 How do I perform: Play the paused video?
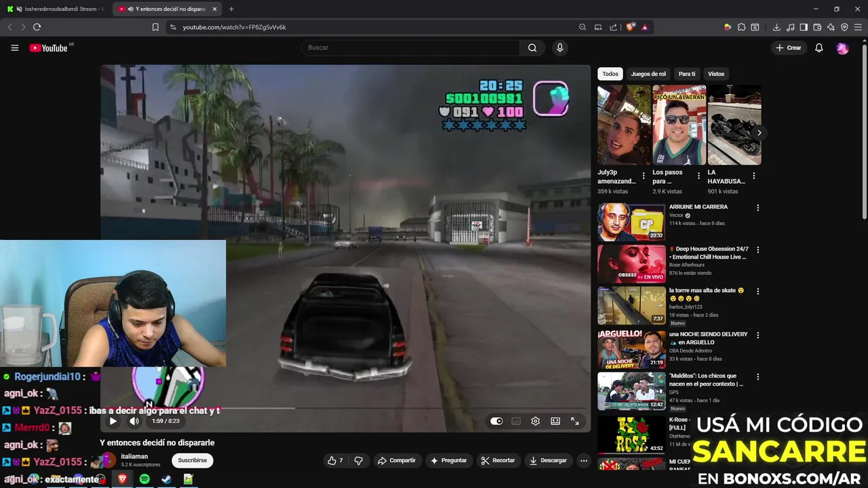(x=113, y=421)
